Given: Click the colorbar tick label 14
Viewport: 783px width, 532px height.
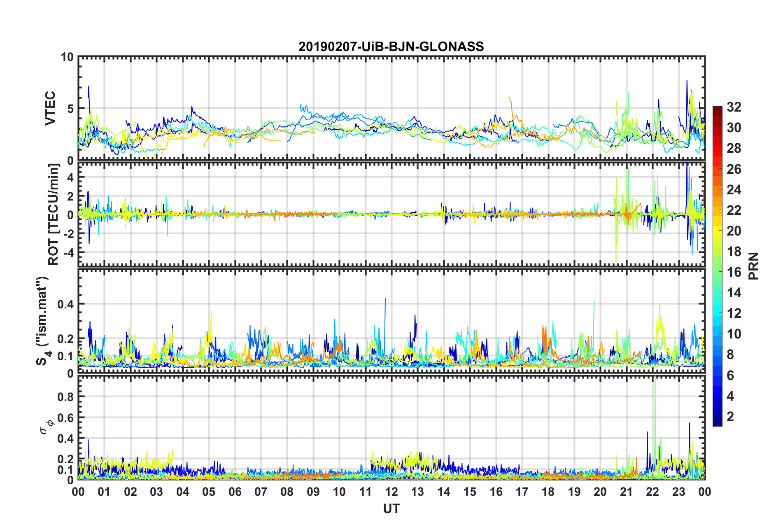Looking at the screenshot, I should pyautogui.click(x=734, y=292).
